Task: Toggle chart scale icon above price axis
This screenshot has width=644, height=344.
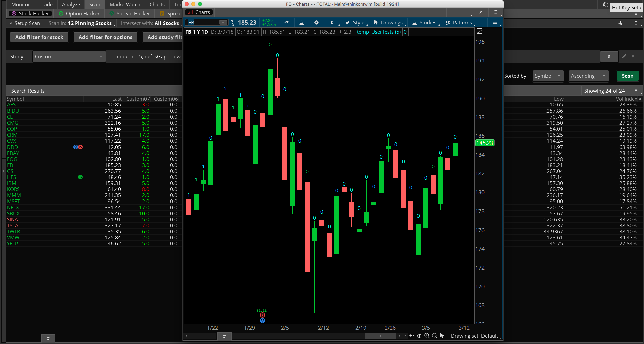Action: [x=479, y=31]
